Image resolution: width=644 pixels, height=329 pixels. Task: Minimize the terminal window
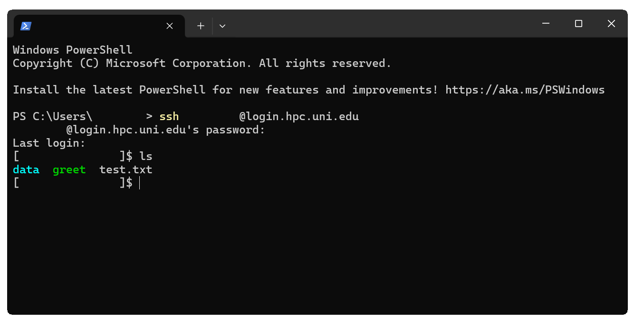546,24
